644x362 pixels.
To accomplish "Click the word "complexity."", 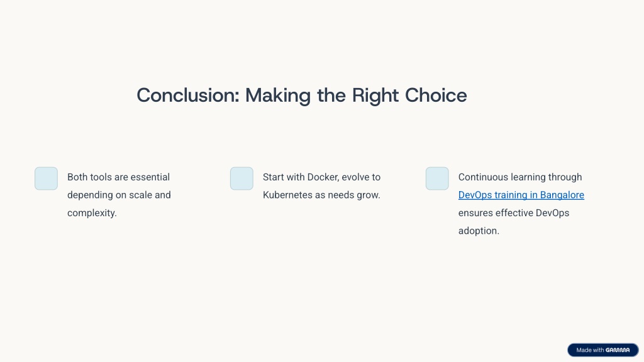I will pos(92,213).
